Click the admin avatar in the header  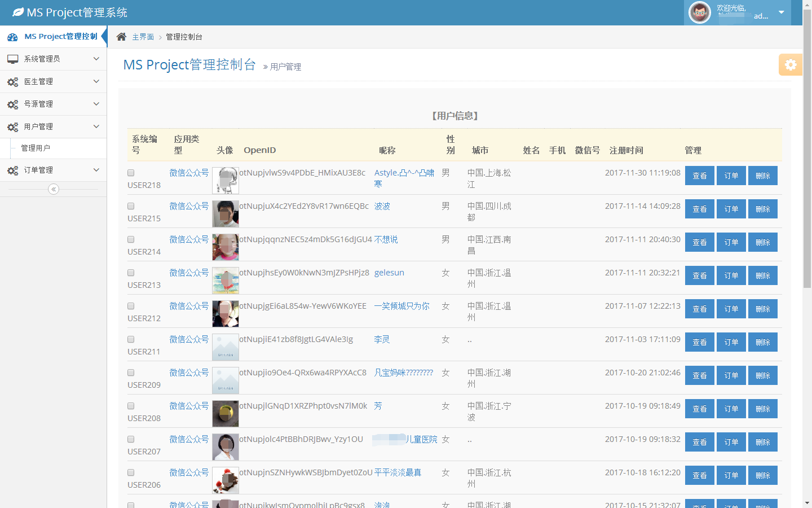[700, 12]
